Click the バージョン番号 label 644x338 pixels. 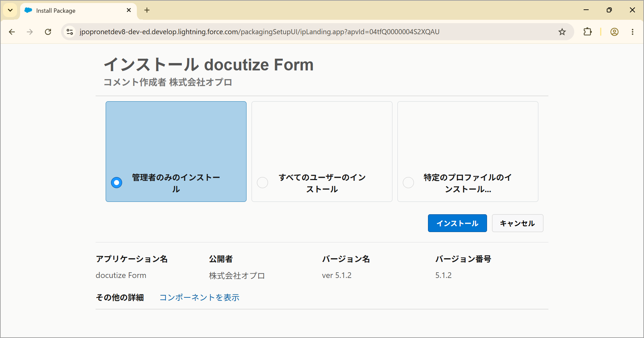coord(463,259)
